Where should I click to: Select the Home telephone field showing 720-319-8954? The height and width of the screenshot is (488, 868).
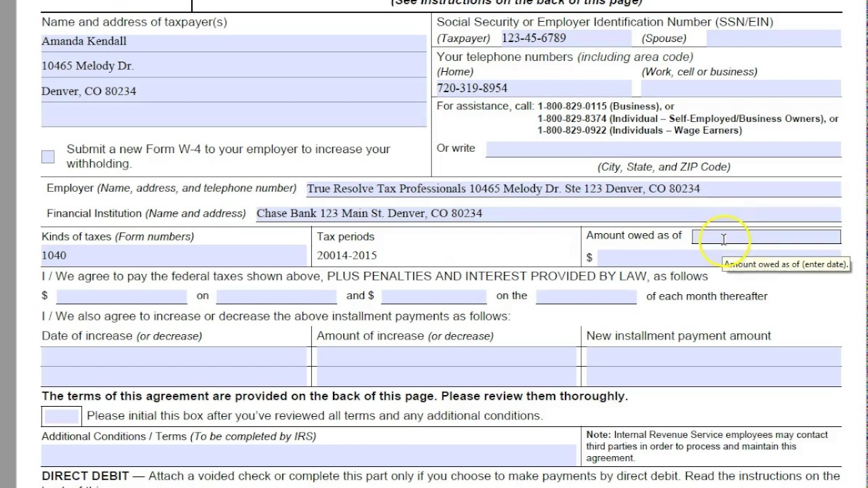click(x=532, y=87)
